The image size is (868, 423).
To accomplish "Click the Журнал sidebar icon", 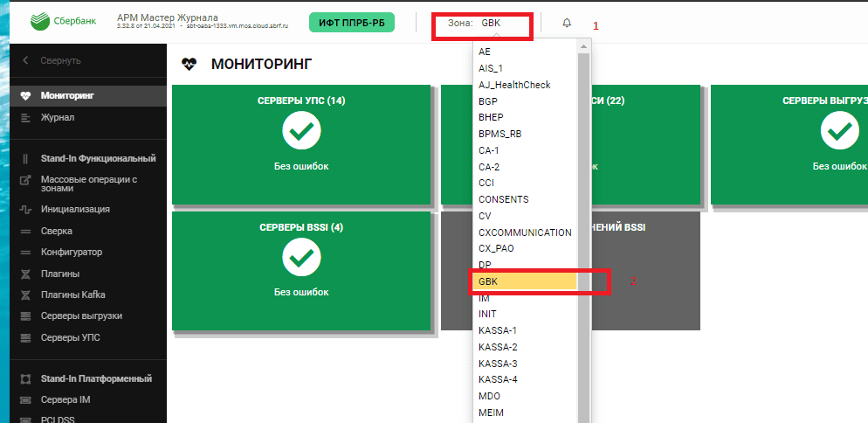I will coord(25,117).
